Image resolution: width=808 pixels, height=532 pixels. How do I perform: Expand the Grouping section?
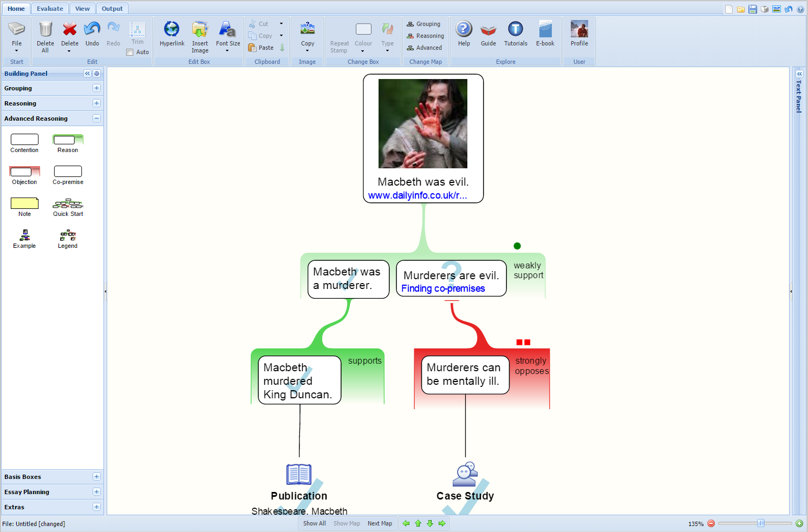[x=96, y=88]
